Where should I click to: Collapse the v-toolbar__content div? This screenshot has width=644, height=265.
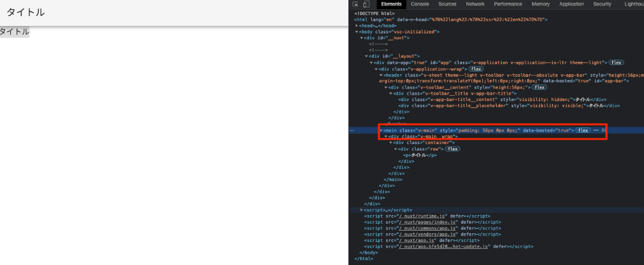pos(386,87)
